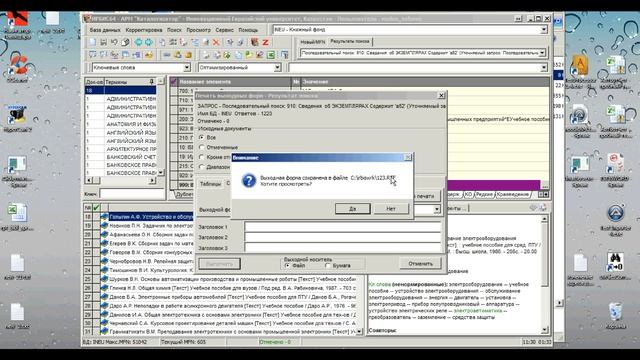Open the 'Помощь' menu

point(248,30)
